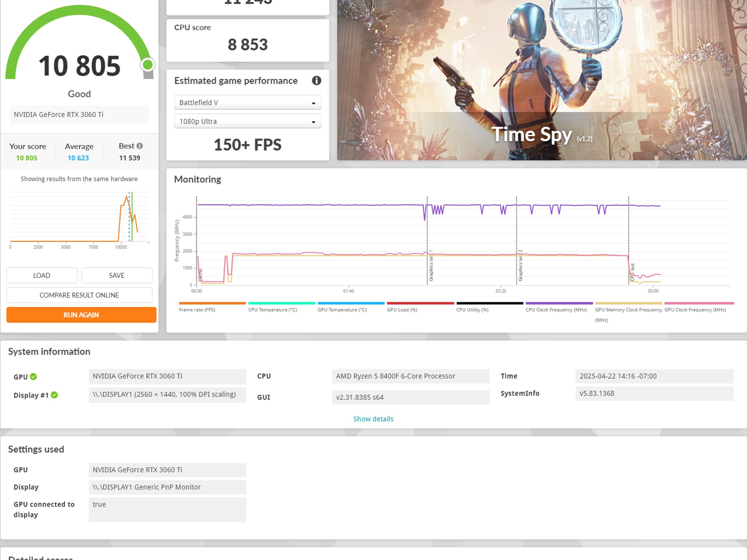Click the Time value 2025-04-22 14:16
747x560 pixels.
(654, 376)
